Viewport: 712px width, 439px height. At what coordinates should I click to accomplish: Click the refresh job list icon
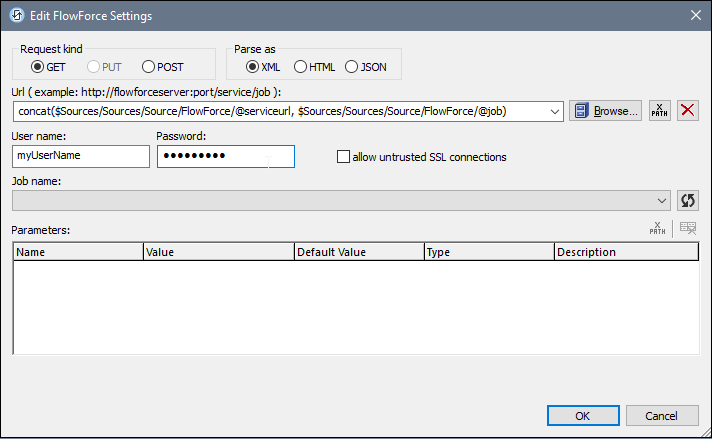(687, 200)
